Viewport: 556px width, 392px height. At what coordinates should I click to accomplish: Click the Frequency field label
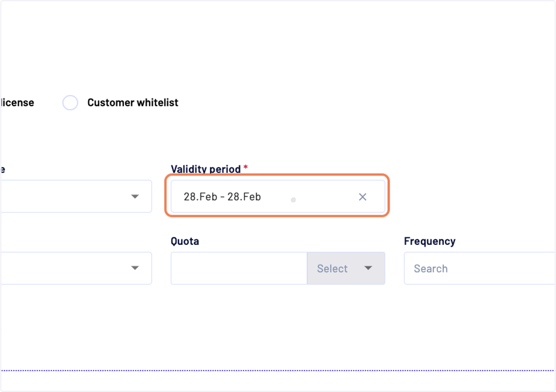[x=430, y=241]
